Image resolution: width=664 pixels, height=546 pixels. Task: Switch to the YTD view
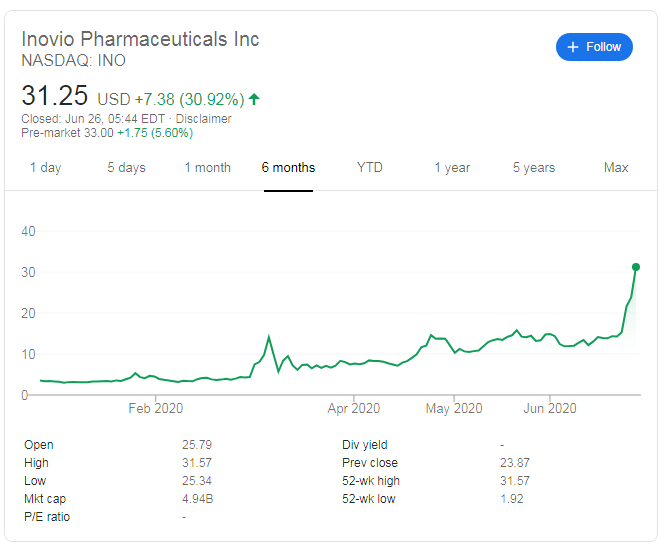point(370,167)
